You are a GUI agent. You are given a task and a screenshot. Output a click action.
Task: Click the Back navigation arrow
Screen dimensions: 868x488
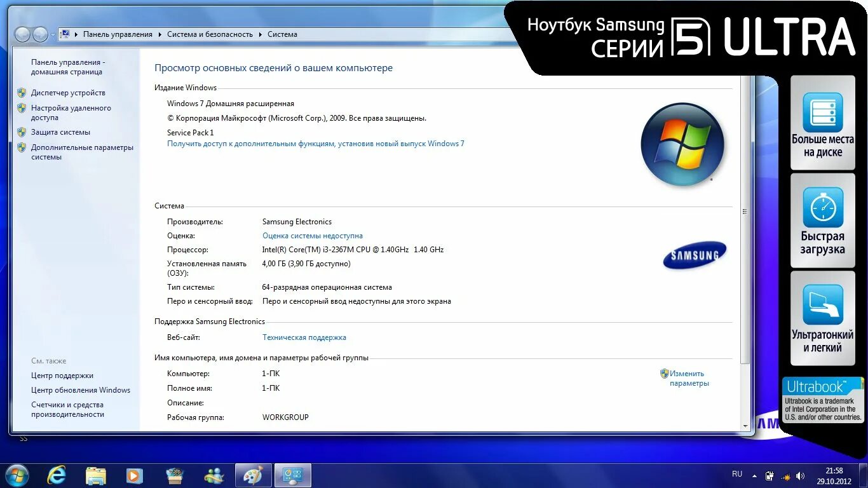coord(23,34)
